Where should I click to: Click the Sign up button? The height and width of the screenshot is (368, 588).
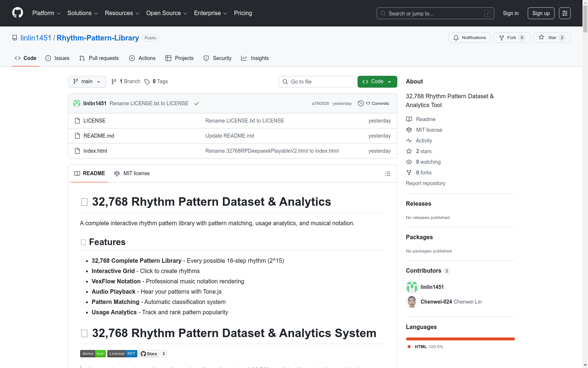tap(541, 13)
